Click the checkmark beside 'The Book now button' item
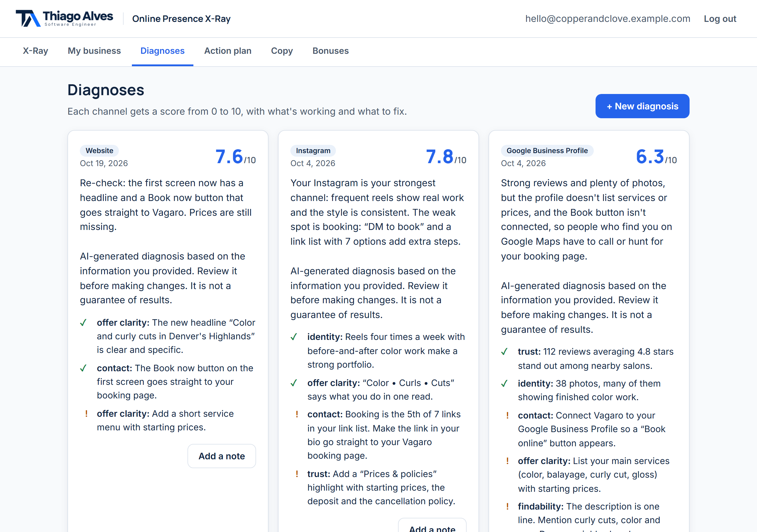Image resolution: width=757 pixels, height=532 pixels. 83,368
